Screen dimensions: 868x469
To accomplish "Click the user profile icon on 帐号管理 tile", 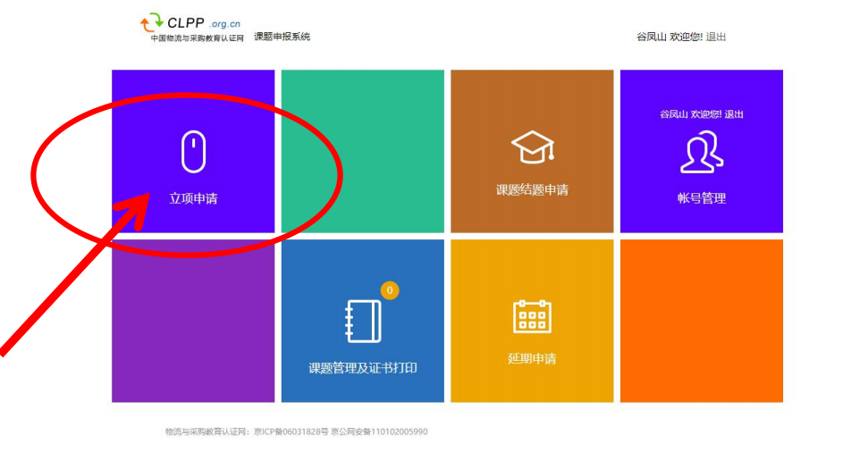I will coord(702,152).
